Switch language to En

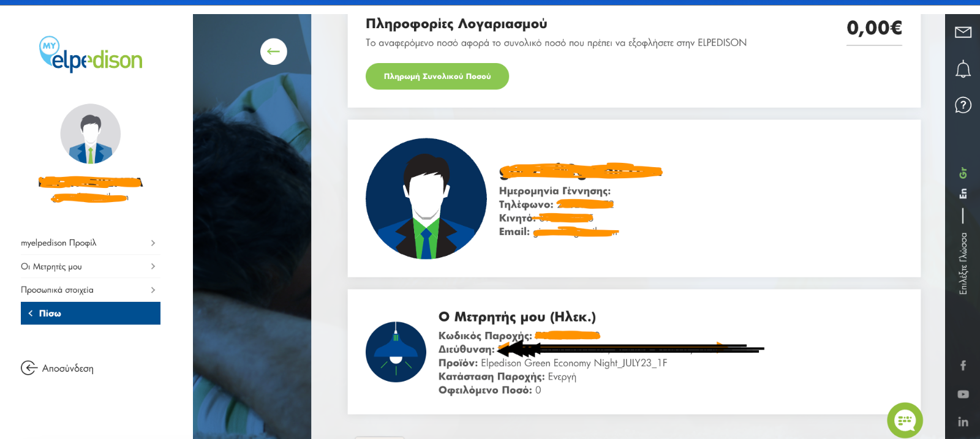click(963, 193)
